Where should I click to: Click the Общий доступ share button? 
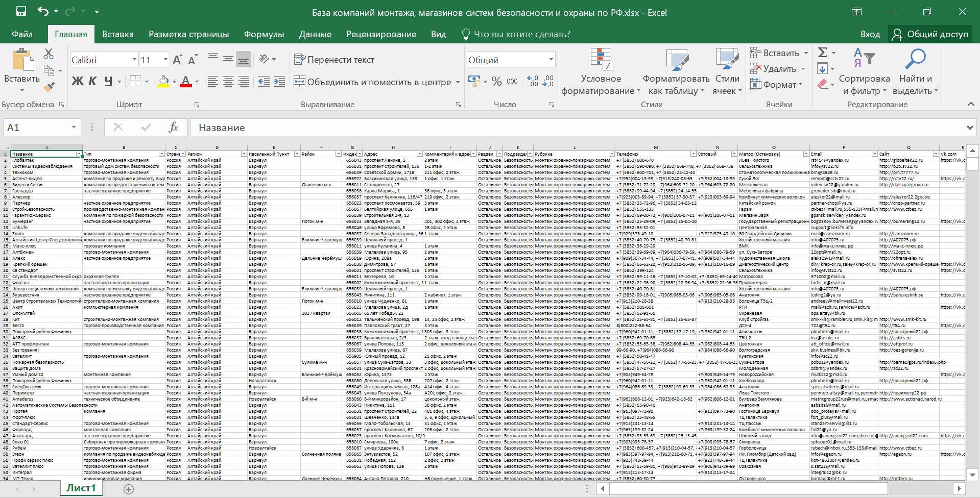[930, 34]
